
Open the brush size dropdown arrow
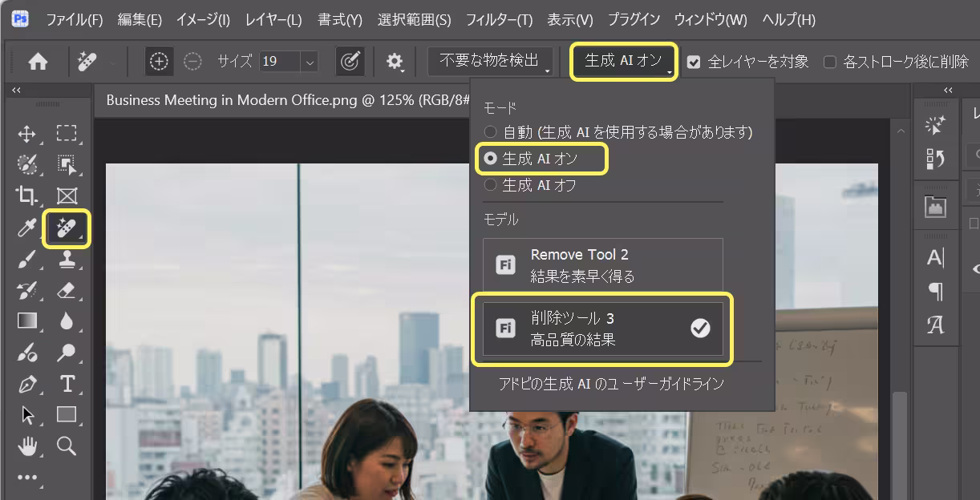click(310, 62)
